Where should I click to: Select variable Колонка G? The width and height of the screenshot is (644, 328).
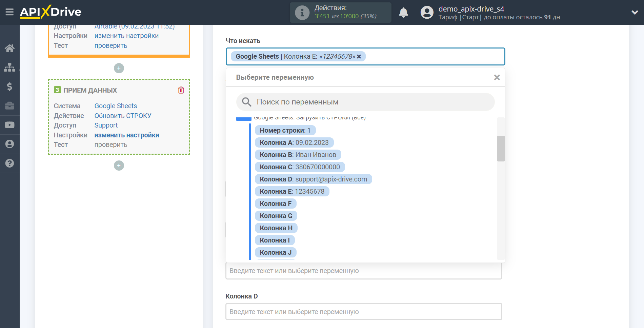276,216
